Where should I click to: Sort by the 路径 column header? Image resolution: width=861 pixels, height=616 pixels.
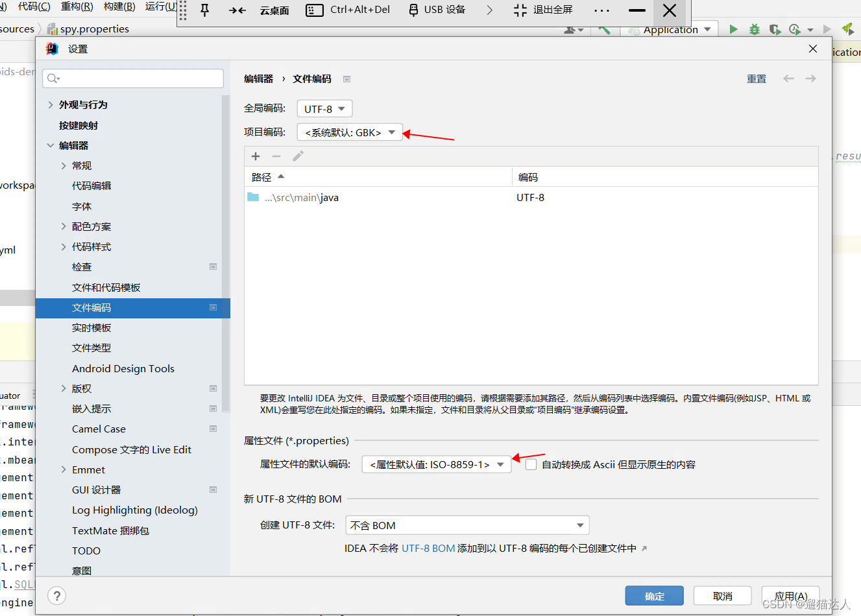[378, 177]
